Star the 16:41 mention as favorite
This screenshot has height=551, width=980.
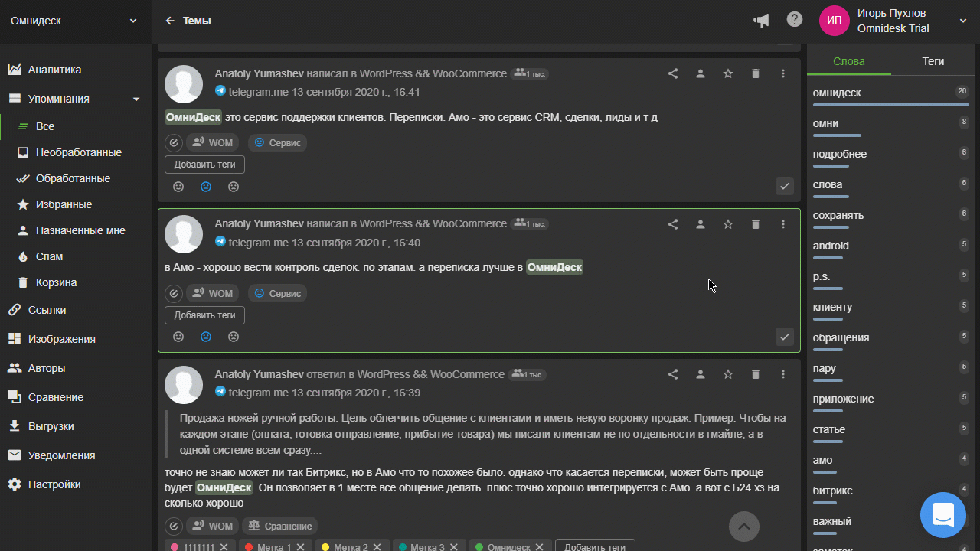pos(728,73)
